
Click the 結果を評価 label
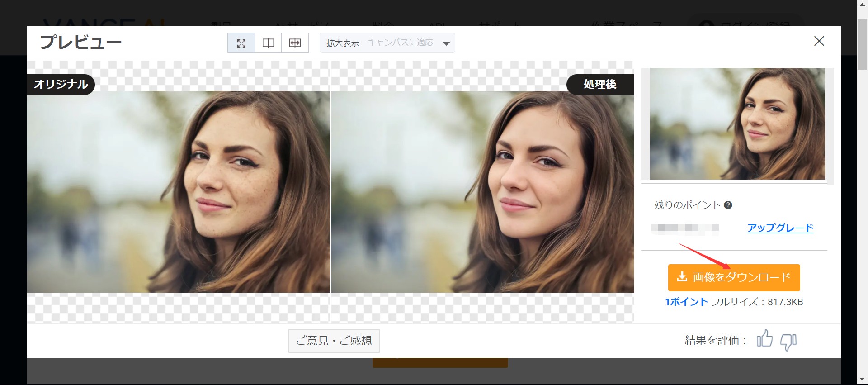point(716,340)
